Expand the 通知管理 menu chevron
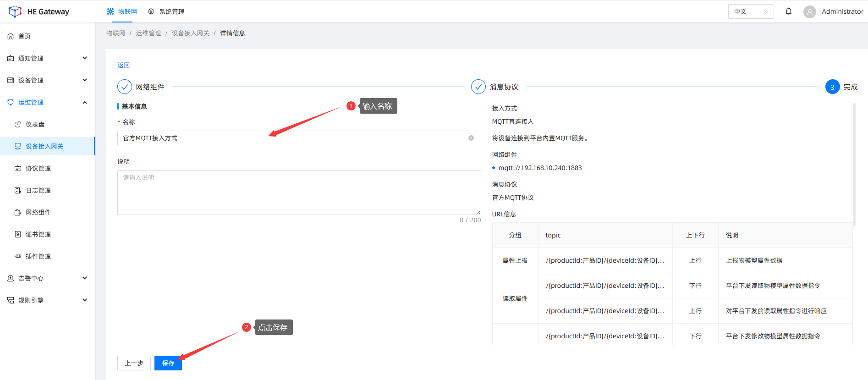Image resolution: width=868 pixels, height=380 pixels. (x=85, y=58)
